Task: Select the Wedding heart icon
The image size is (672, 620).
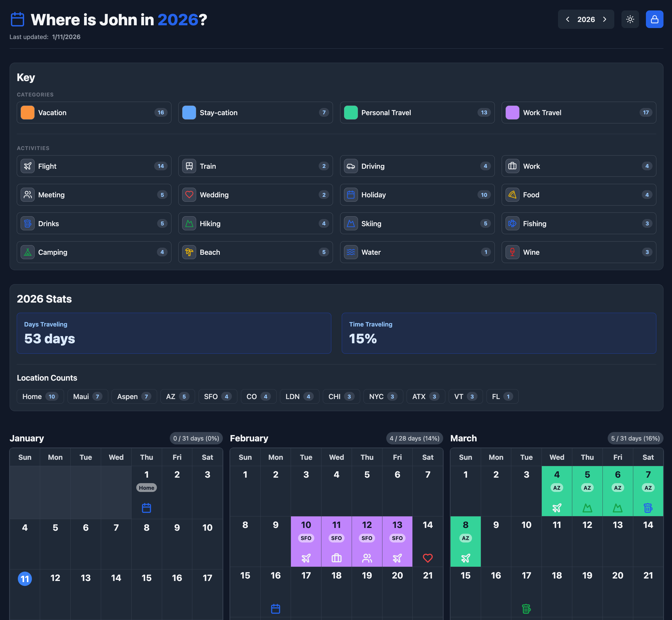Action: tap(189, 195)
